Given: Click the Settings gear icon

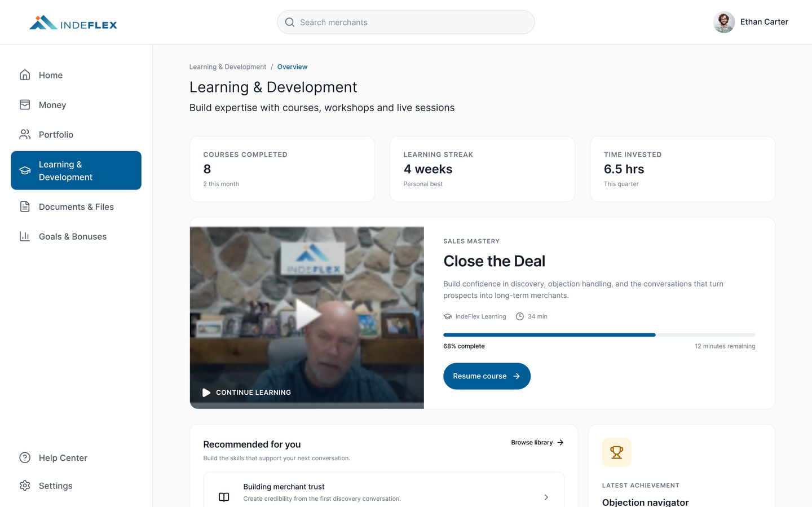Looking at the screenshot, I should click(x=25, y=486).
